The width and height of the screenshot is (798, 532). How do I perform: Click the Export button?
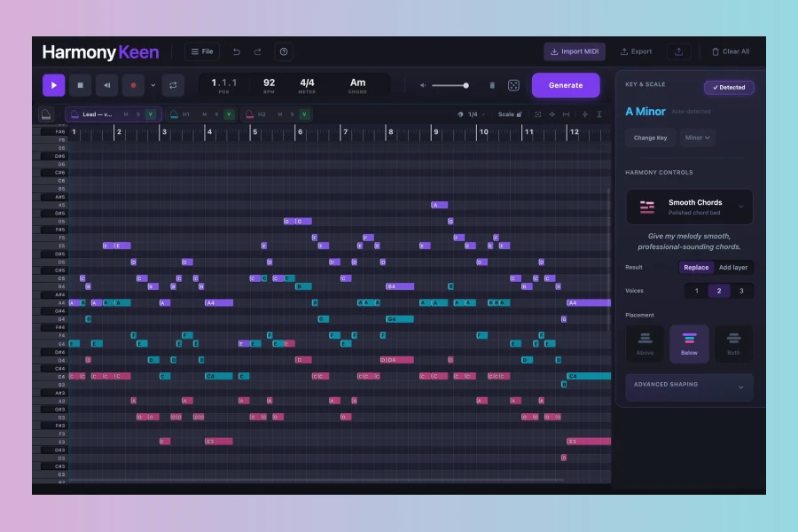tap(636, 51)
